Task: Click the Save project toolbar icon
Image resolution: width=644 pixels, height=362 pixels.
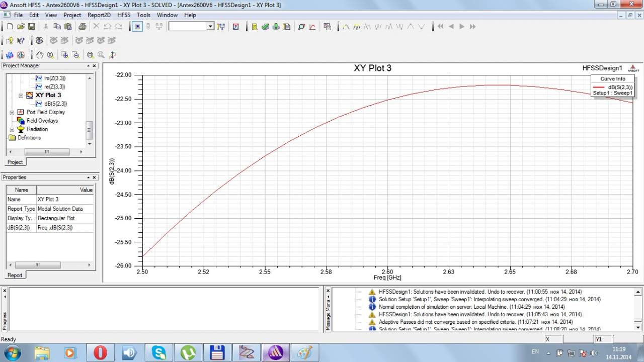Action: [31, 27]
